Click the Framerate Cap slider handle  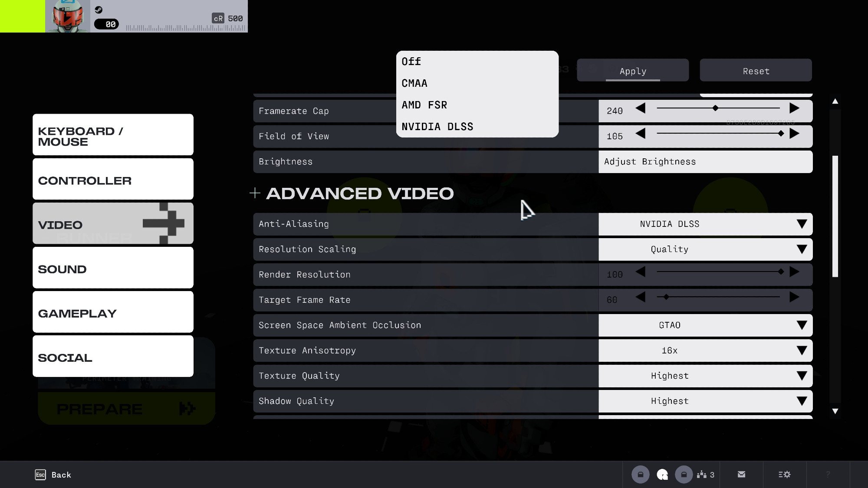(x=715, y=108)
